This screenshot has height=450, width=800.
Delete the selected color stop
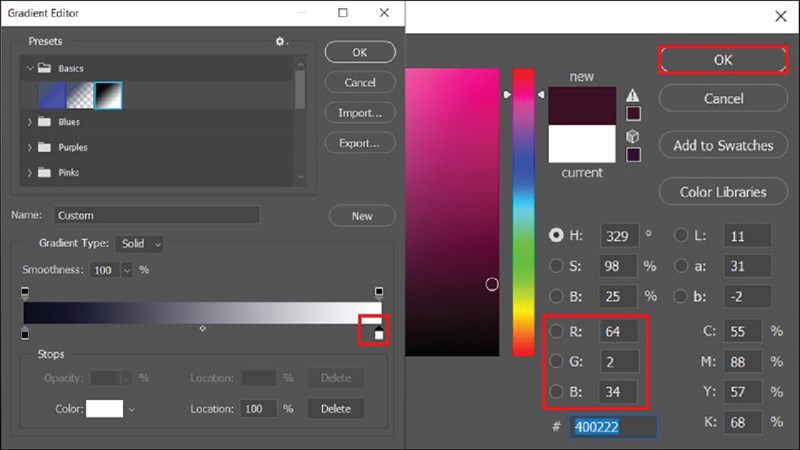tap(336, 409)
